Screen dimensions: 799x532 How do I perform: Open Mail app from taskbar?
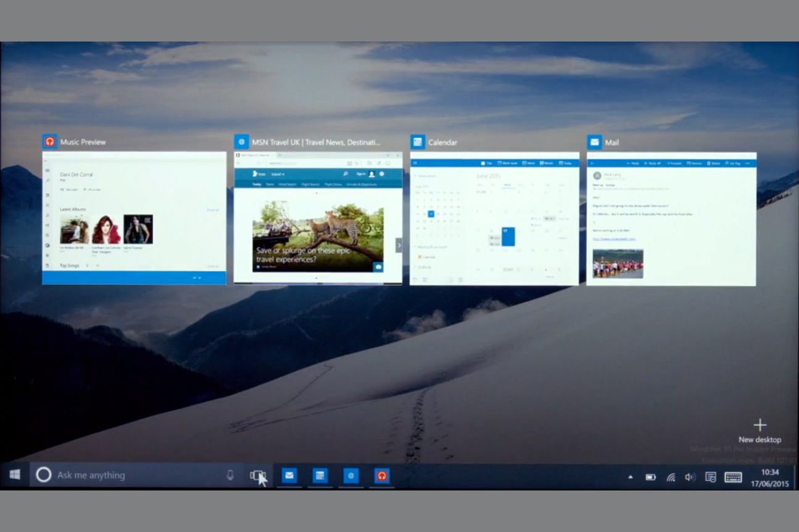[x=289, y=475]
